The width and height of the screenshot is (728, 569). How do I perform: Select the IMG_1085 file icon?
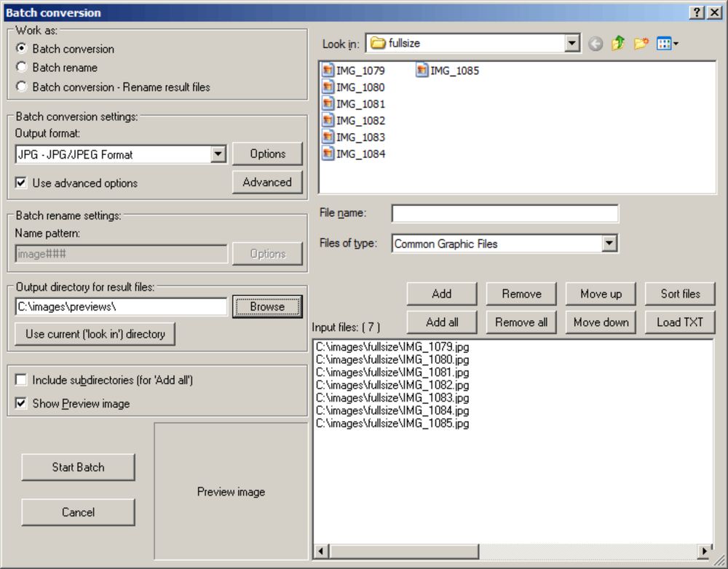(422, 71)
